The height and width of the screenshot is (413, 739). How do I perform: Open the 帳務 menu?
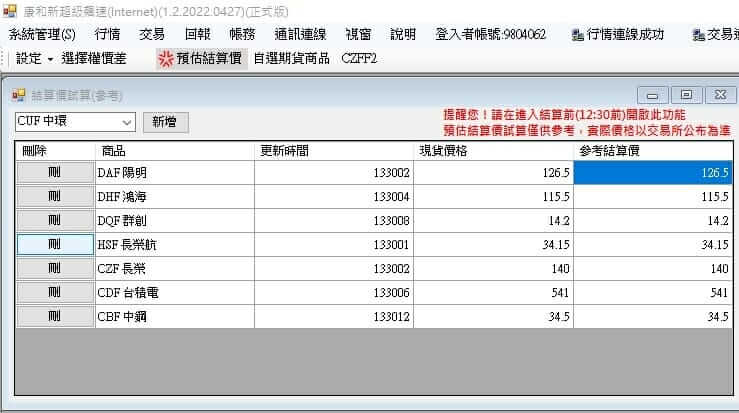(x=242, y=34)
